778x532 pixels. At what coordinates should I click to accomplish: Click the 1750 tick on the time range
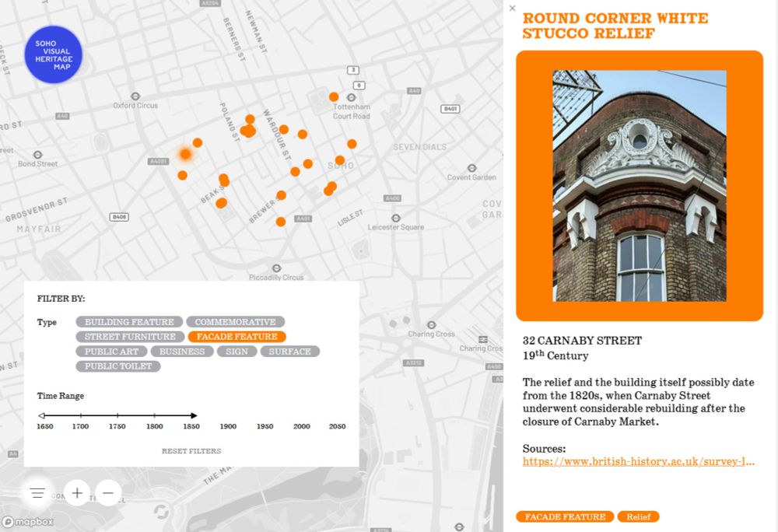[117, 415]
